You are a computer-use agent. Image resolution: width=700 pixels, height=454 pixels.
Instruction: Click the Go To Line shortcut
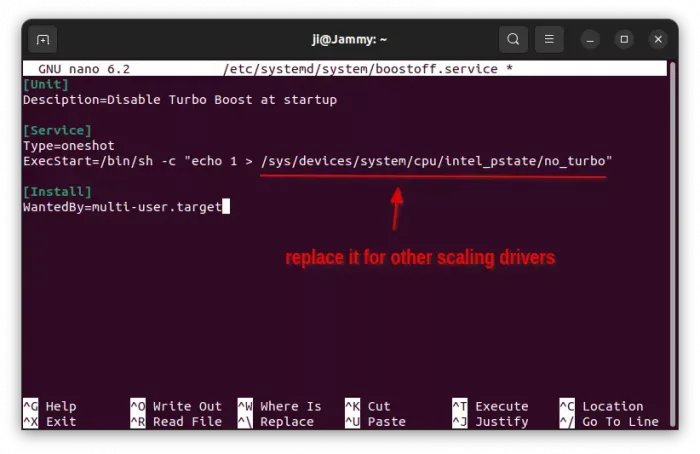coord(620,422)
